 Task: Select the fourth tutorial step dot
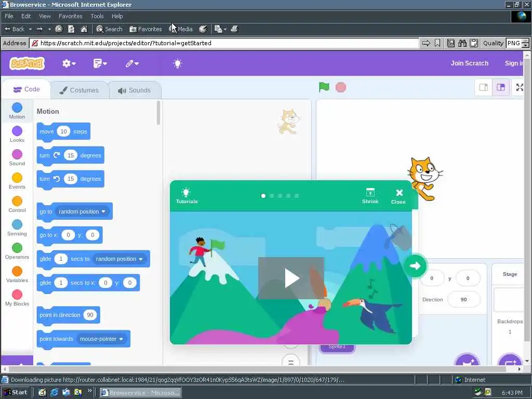click(288, 196)
